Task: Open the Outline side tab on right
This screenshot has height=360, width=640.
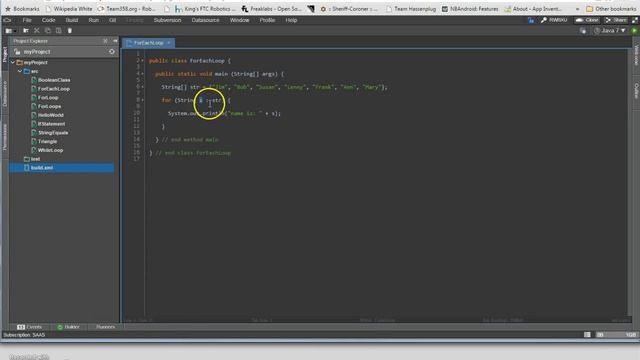Action: coord(636,91)
